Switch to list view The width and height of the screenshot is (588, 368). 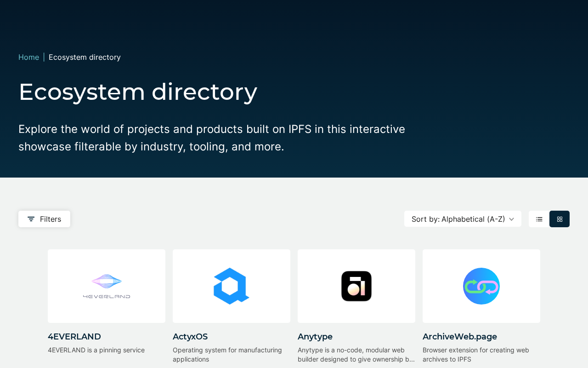pyautogui.click(x=539, y=219)
